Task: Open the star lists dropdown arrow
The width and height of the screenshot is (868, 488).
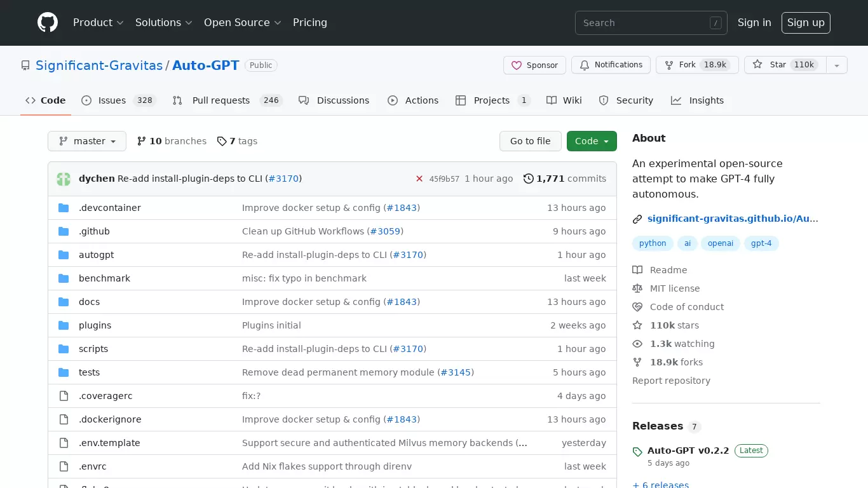Action: coord(837,65)
